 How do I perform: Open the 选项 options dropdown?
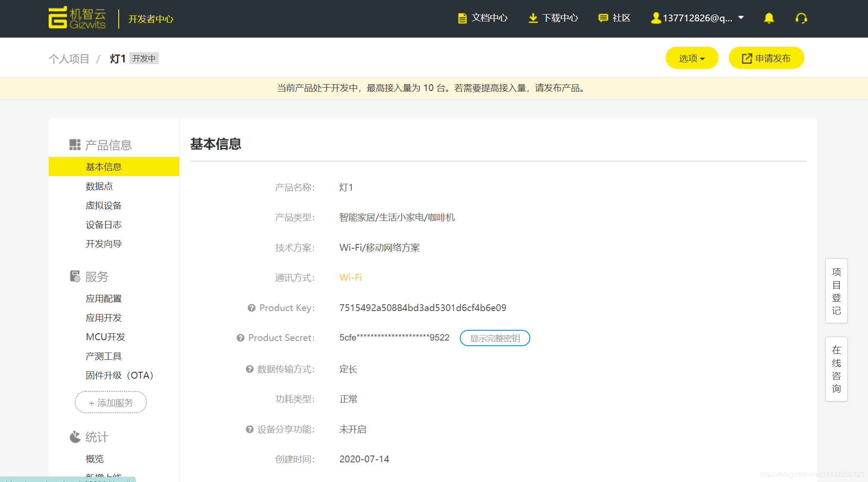tap(692, 58)
